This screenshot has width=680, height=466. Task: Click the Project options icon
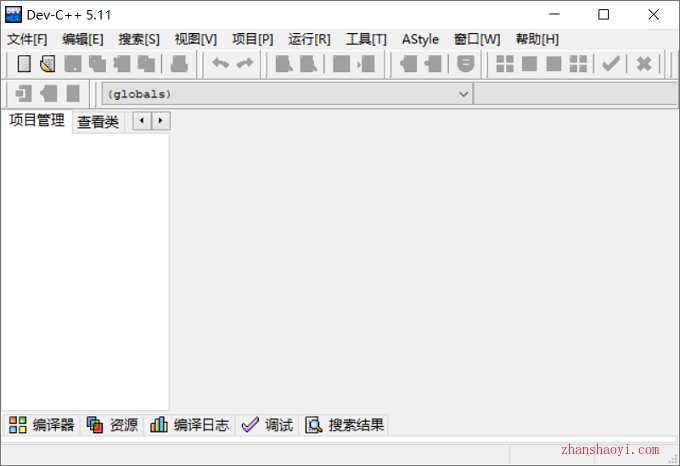[x=465, y=64]
